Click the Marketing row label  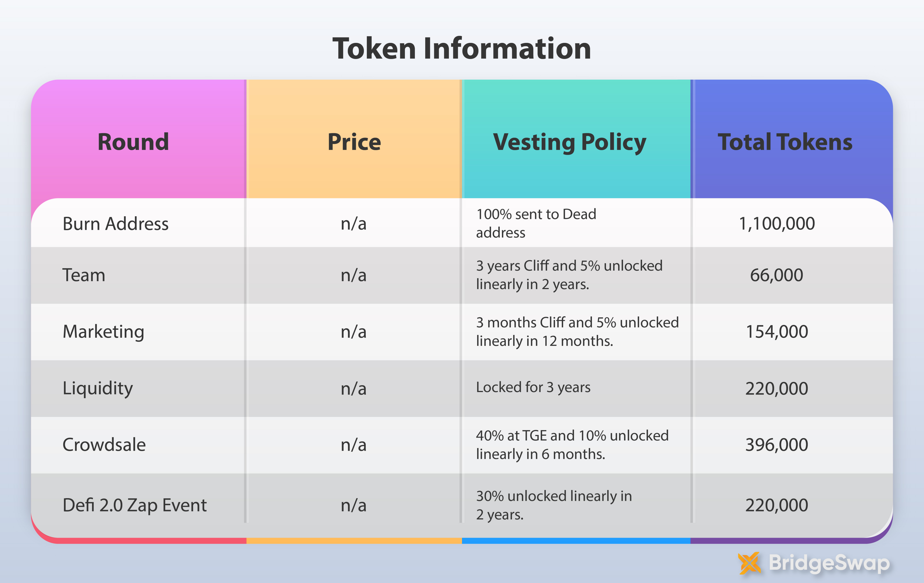[x=103, y=332]
